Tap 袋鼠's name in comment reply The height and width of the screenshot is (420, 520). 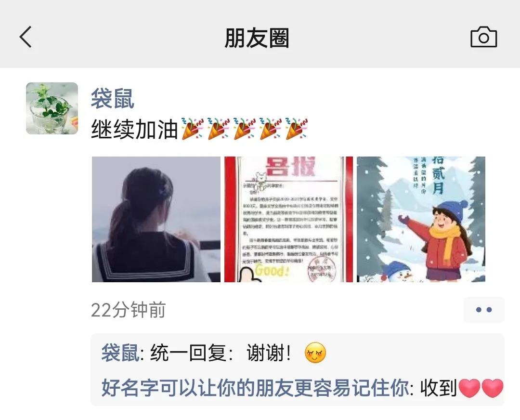[120, 352]
